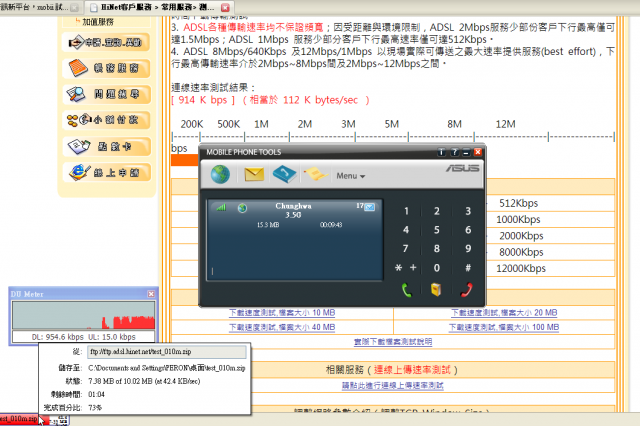The width and height of the screenshot is (640, 426).
Task: Open the 帳務服務 sidebar button
Action: point(106,68)
